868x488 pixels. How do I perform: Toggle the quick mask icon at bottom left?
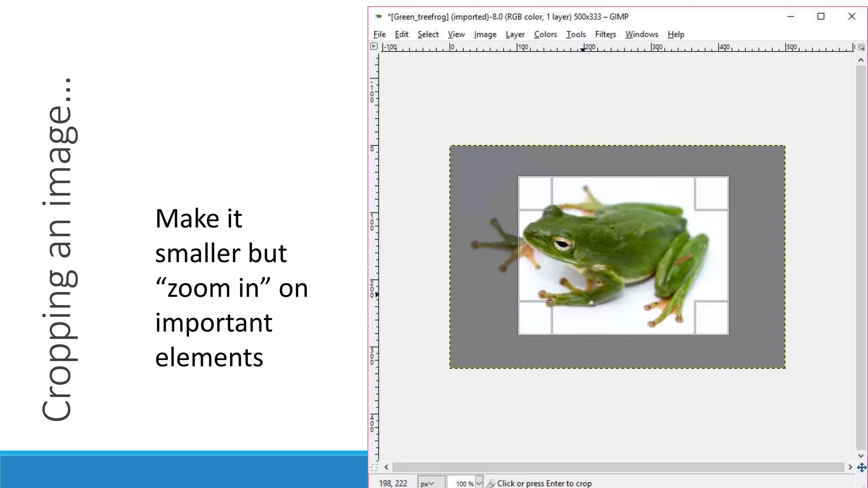pos(374,467)
